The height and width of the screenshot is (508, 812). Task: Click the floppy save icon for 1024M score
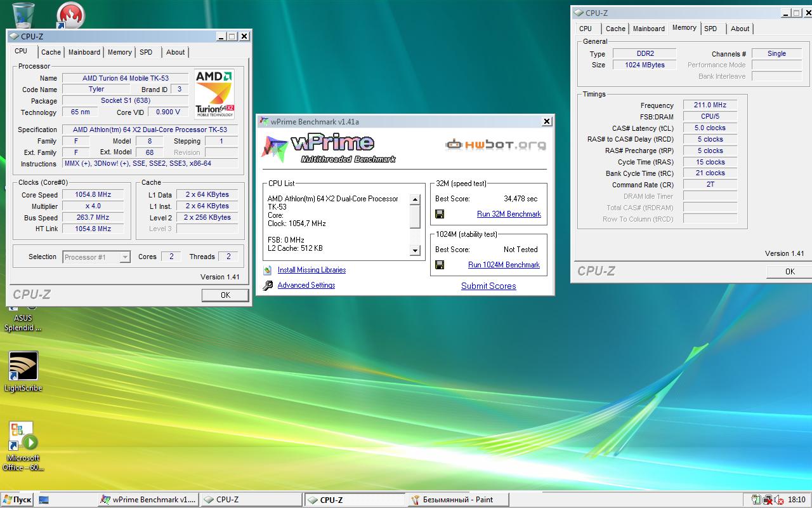pos(440,265)
